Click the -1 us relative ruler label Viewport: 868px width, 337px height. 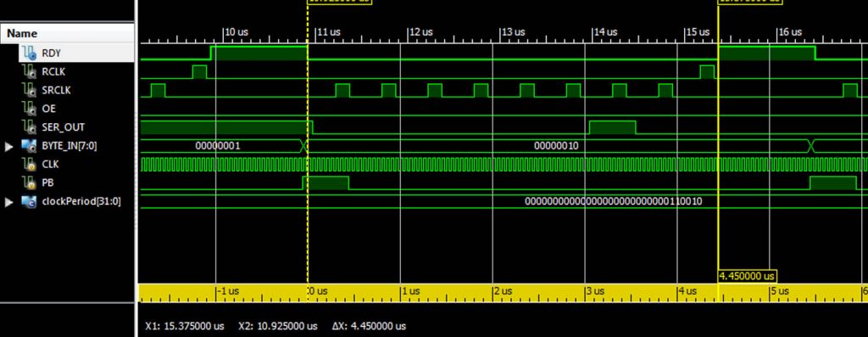click(229, 290)
